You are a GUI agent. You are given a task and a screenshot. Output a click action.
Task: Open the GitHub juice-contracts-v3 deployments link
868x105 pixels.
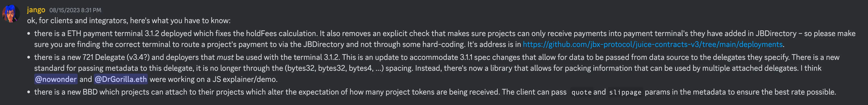[652, 44]
